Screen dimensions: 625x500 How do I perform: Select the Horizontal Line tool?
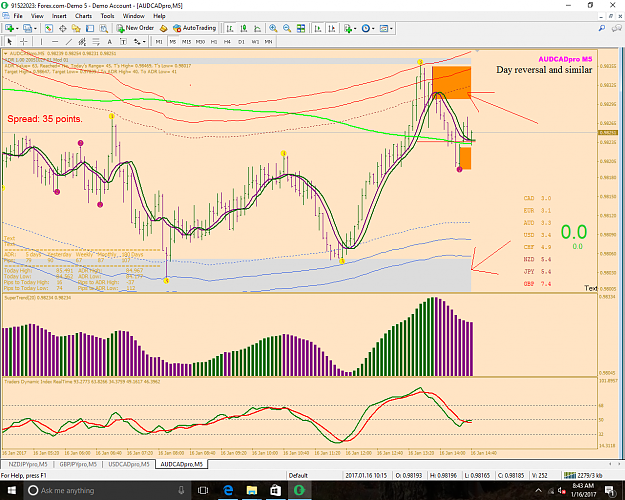tap(55, 41)
